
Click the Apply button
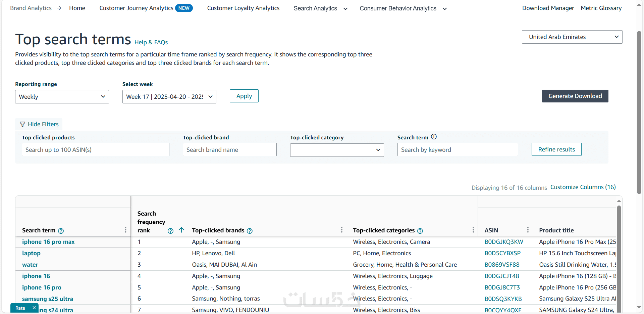pos(244,96)
